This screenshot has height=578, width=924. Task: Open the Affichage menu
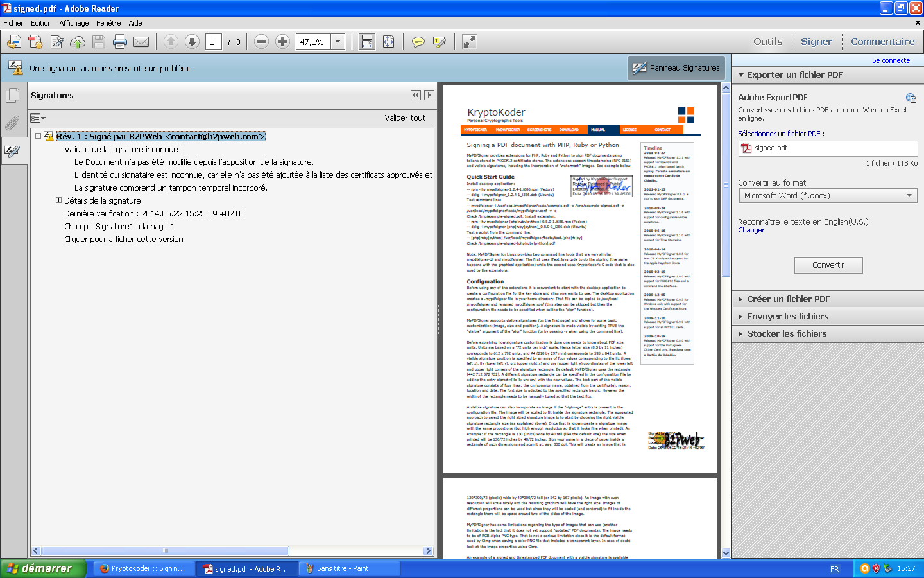pyautogui.click(x=74, y=23)
